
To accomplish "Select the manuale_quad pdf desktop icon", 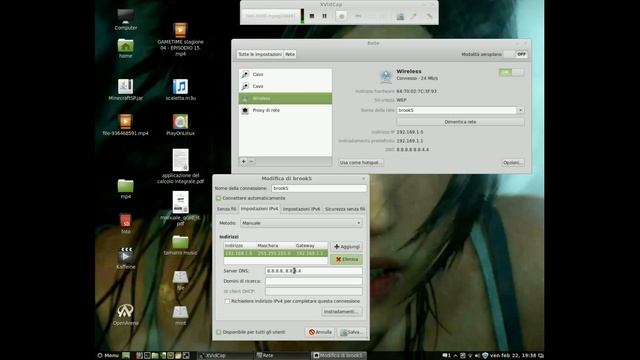I will (x=180, y=208).
